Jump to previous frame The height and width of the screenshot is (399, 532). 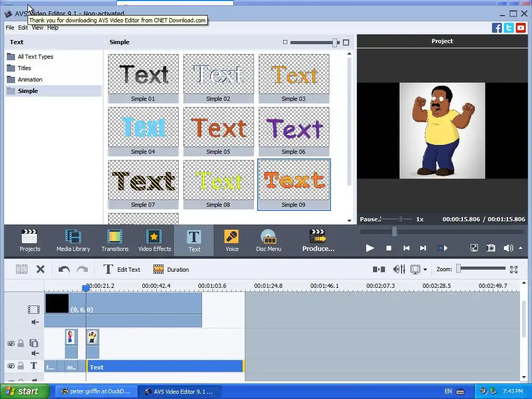click(406, 248)
